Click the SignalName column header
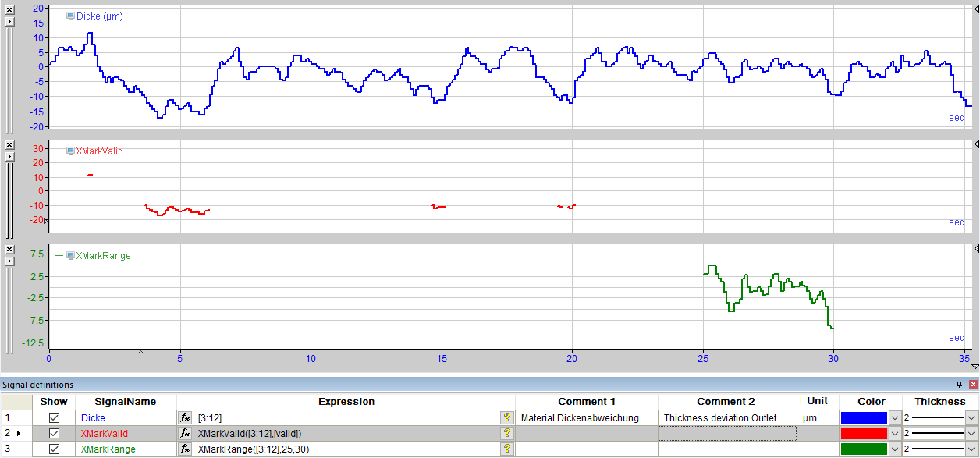980x458 pixels. pos(126,401)
